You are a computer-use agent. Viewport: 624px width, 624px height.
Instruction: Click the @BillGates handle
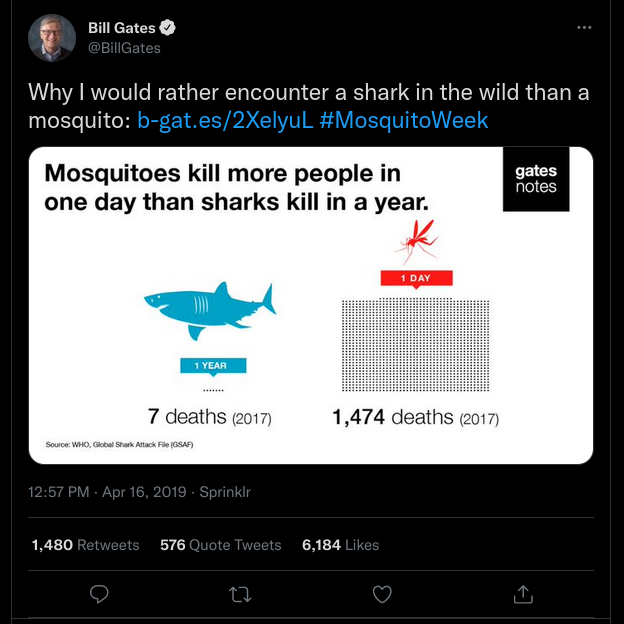(124, 48)
